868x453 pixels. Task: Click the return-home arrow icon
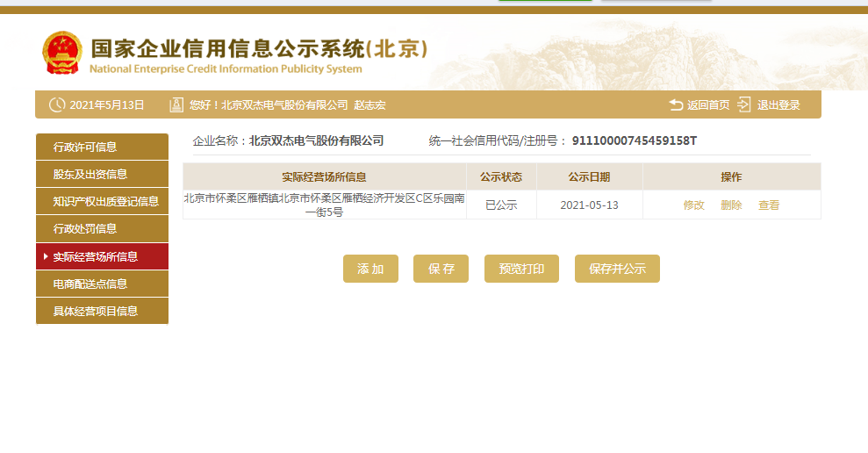[x=676, y=104]
